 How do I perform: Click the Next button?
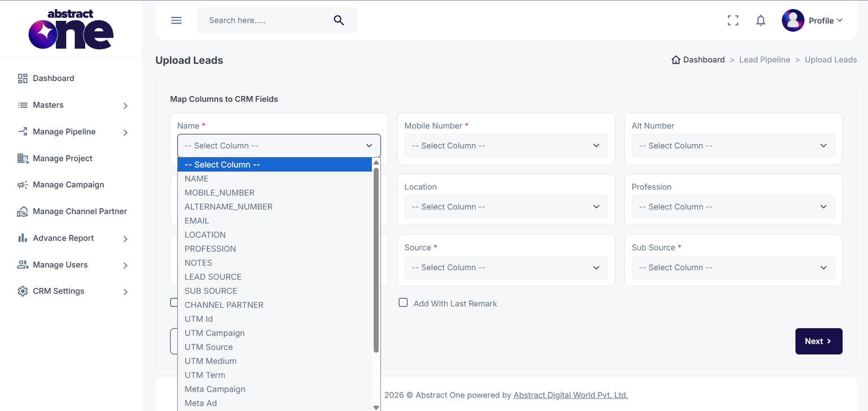(819, 341)
